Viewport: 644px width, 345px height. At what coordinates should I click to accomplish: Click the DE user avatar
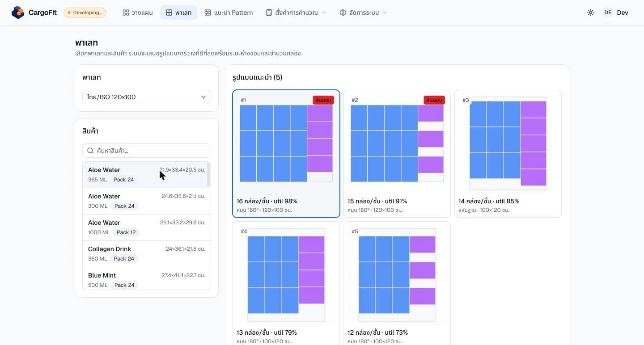point(608,13)
